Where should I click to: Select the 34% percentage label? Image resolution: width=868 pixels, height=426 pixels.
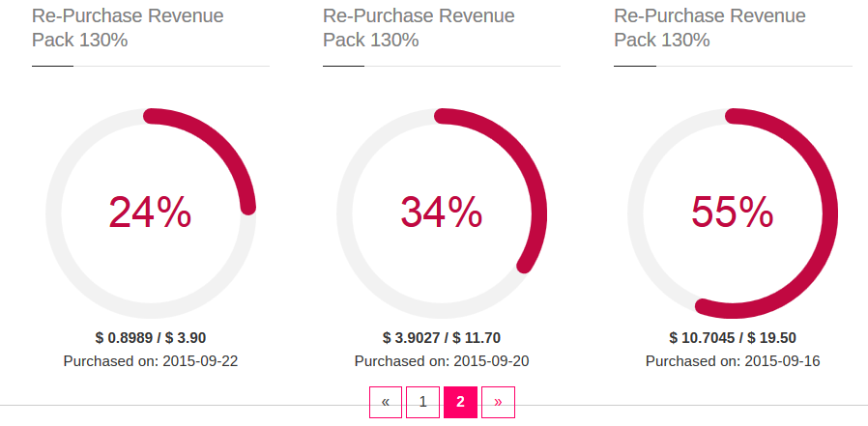click(x=441, y=213)
